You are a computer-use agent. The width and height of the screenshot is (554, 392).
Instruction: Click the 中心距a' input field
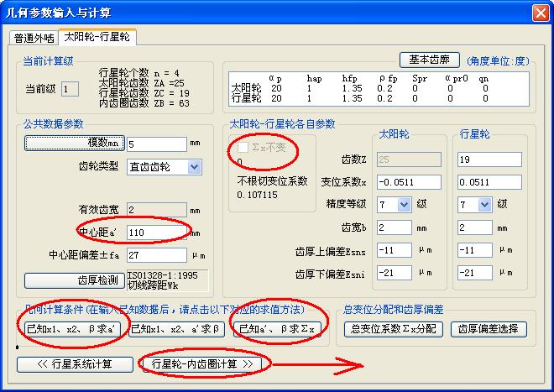pyautogui.click(x=156, y=233)
